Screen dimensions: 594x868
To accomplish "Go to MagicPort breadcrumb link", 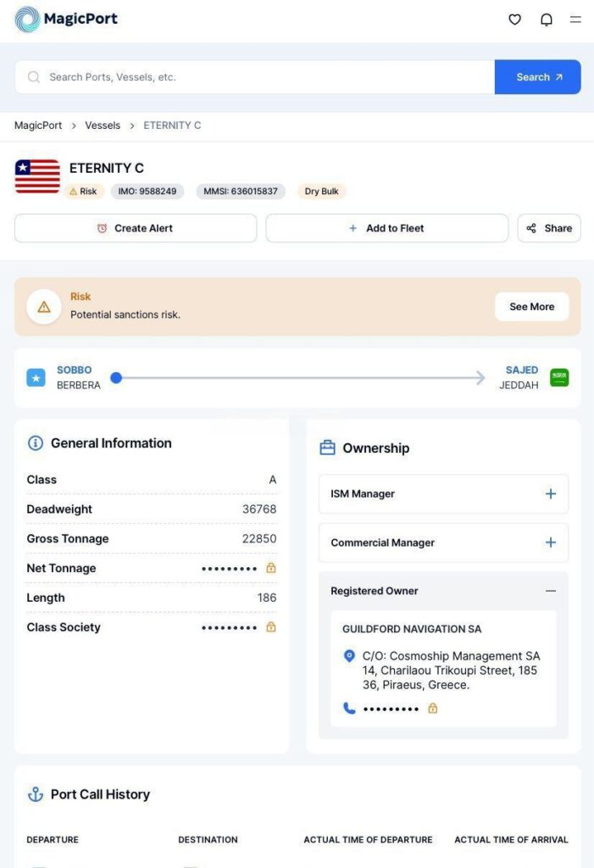I will [38, 125].
